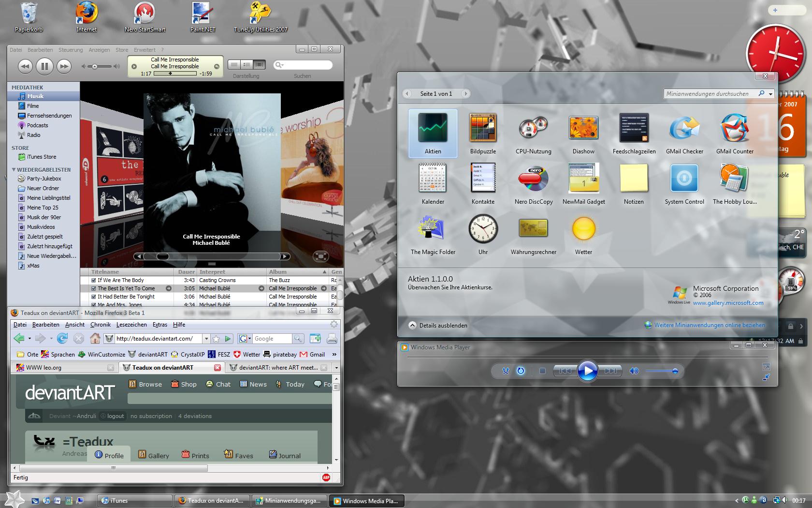Sort iTunes list by Album column
The width and height of the screenshot is (812, 508).
pos(297,272)
